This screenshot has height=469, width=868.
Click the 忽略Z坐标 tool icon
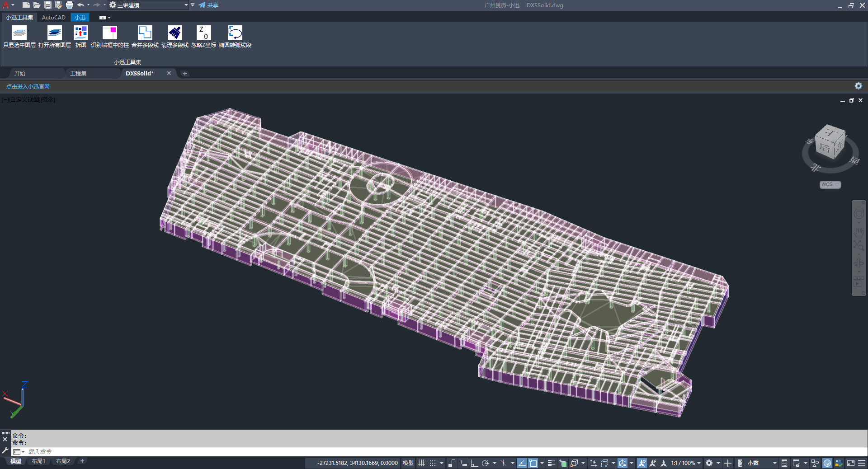(204, 33)
